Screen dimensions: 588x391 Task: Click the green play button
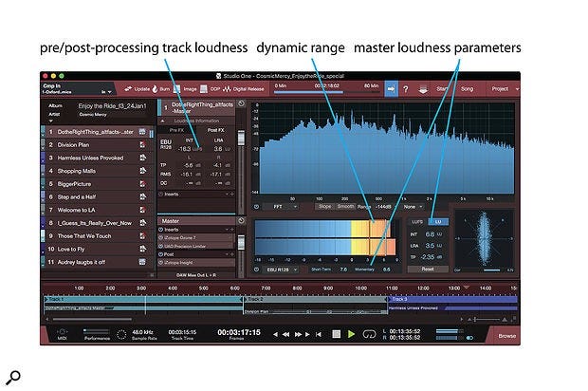(x=351, y=334)
